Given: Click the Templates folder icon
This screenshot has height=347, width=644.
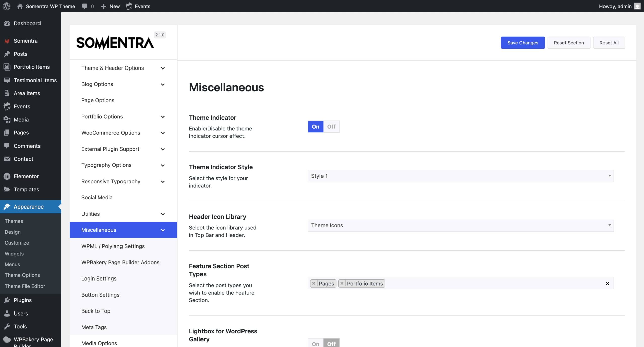Looking at the screenshot, I should 7,189.
